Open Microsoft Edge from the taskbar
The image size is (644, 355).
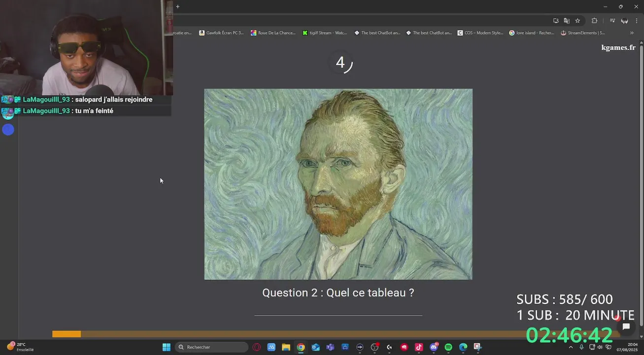(463, 347)
